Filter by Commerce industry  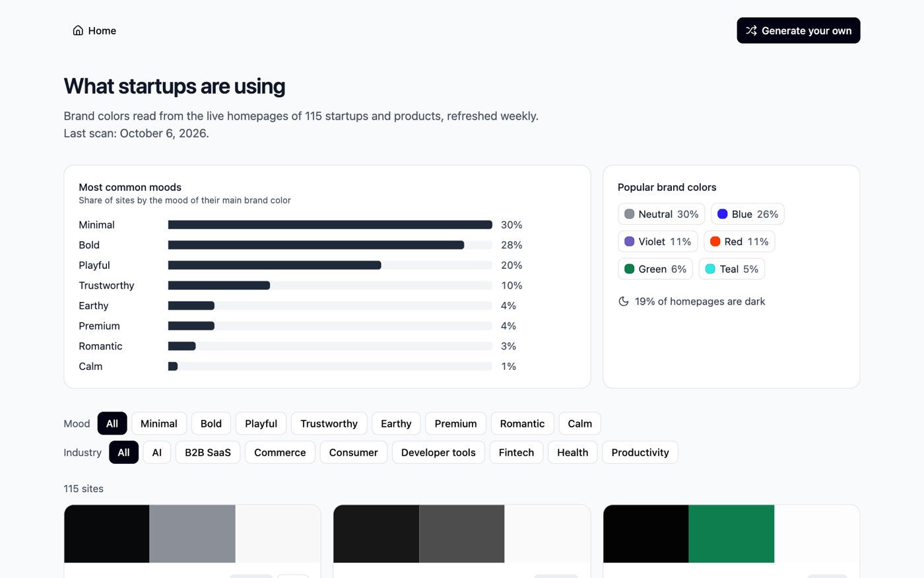pos(280,452)
